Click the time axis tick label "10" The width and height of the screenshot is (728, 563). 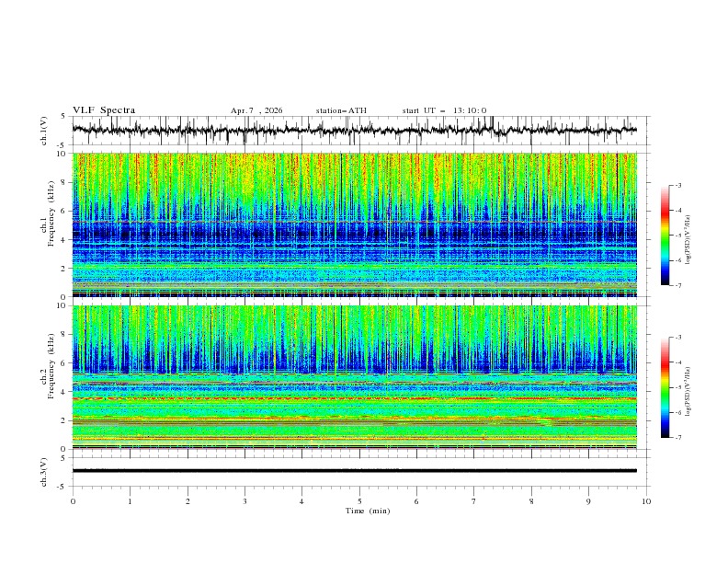tap(646, 501)
